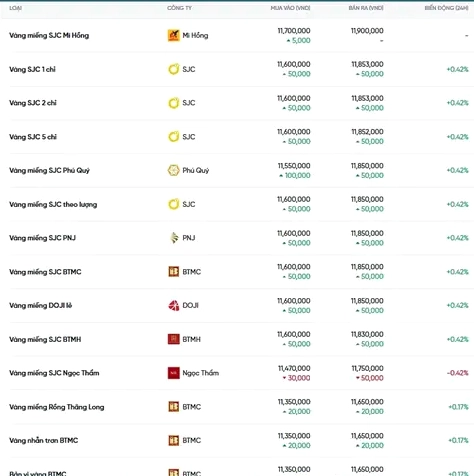This screenshot has width=474, height=476.
Task: Click the Phú Quý hexagon logo icon
Action: tap(173, 170)
